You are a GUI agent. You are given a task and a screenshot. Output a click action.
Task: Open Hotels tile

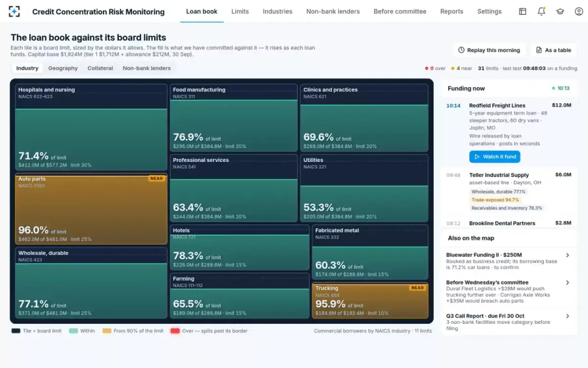coord(240,248)
